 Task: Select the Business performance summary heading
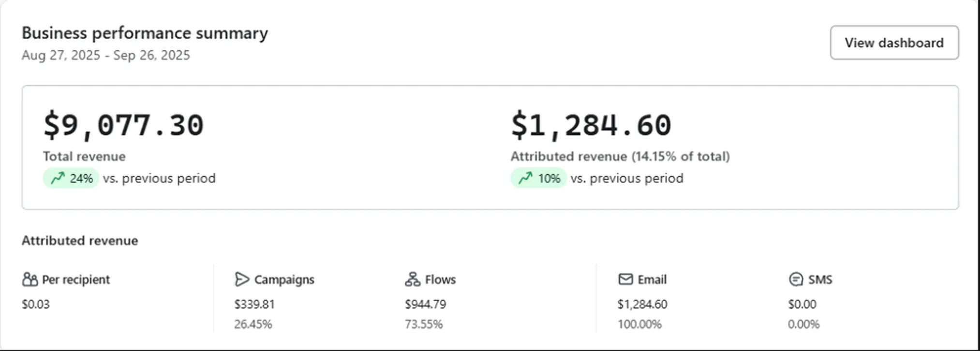[x=145, y=33]
